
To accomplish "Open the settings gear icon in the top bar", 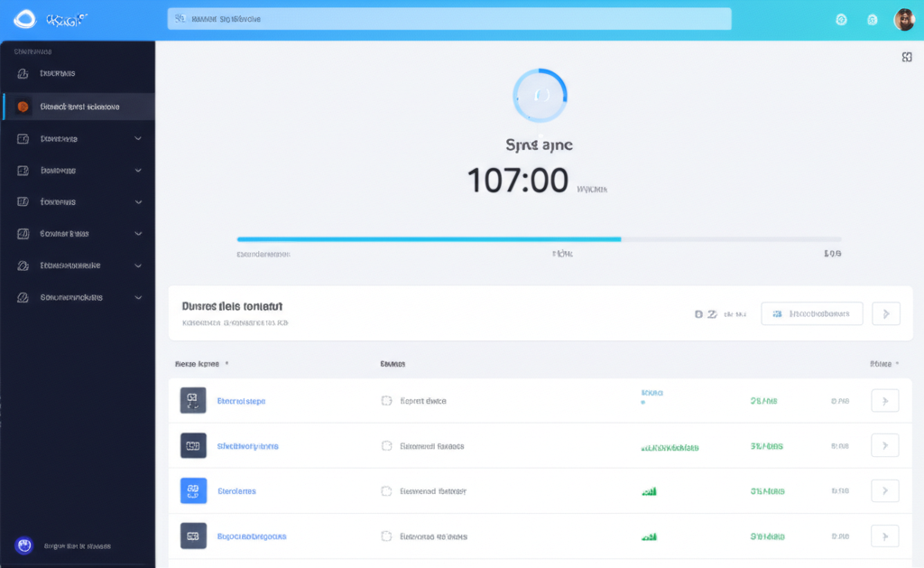I will click(841, 18).
